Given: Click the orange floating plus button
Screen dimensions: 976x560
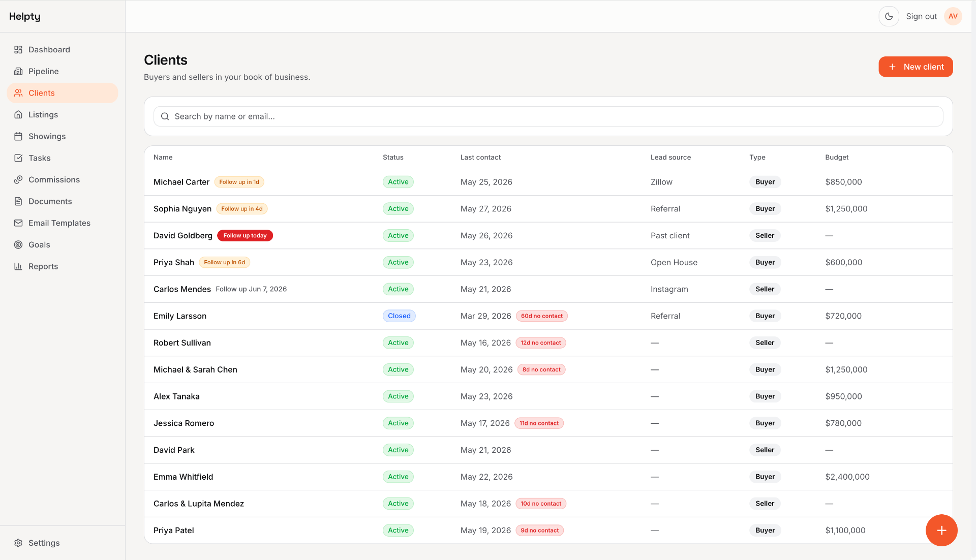Looking at the screenshot, I should 941,530.
